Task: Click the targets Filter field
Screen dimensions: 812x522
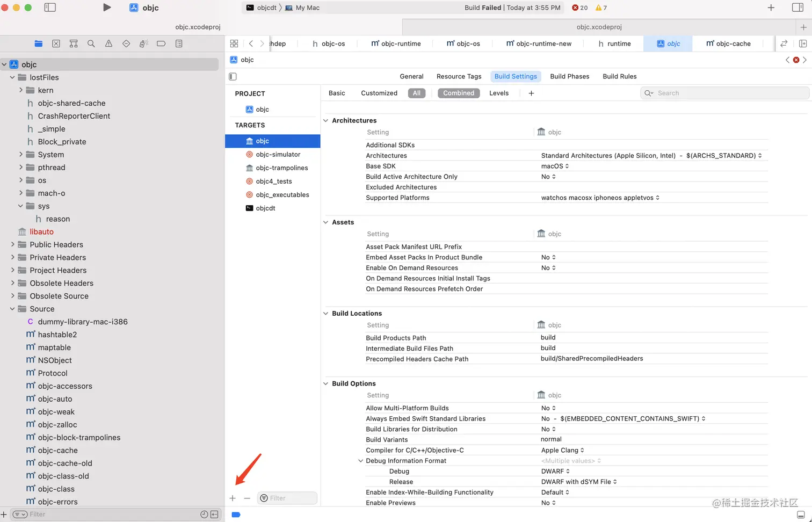Action: point(287,498)
